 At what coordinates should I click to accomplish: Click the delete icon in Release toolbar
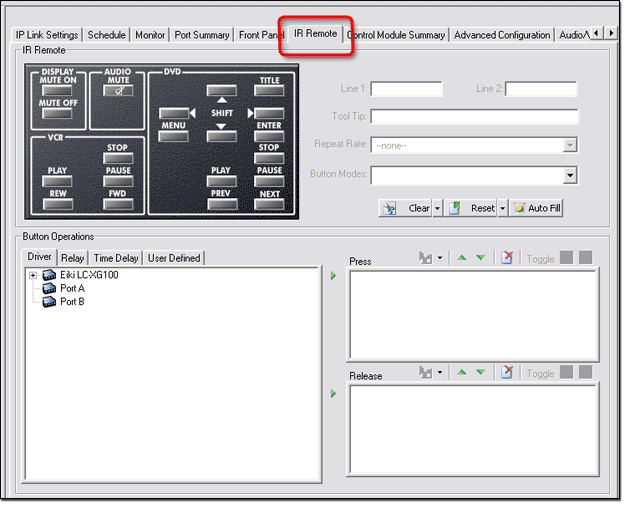507,373
